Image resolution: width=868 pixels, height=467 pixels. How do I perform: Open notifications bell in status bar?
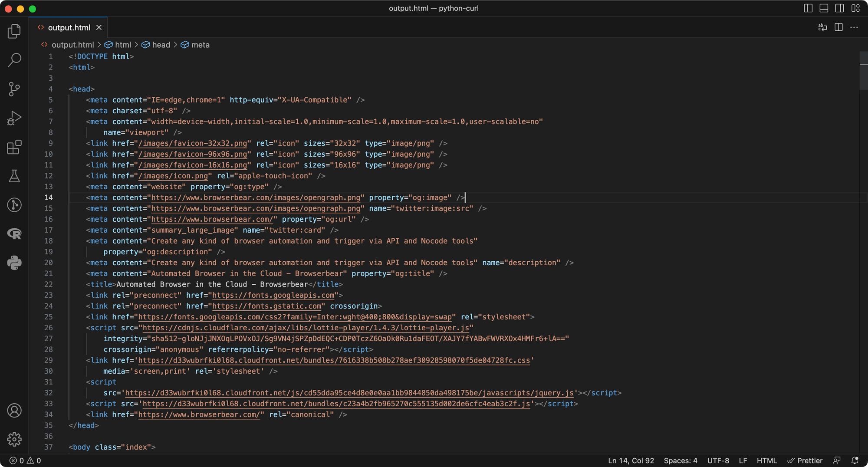pyautogui.click(x=855, y=460)
